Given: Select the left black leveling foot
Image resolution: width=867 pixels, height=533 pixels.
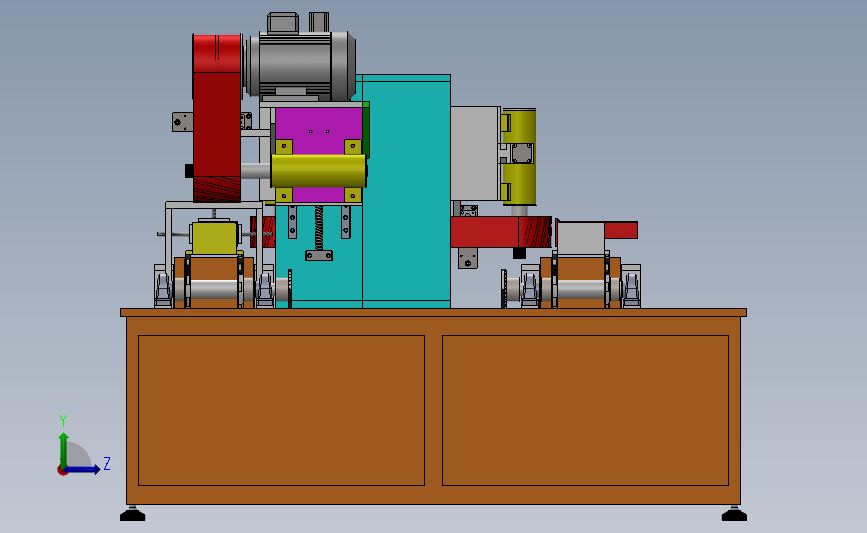Looking at the screenshot, I should [x=133, y=514].
